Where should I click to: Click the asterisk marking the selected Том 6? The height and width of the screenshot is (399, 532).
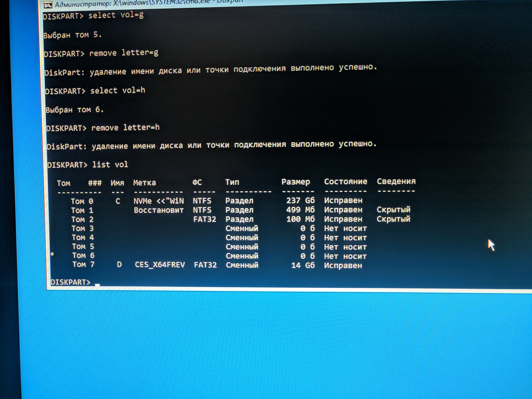point(52,254)
